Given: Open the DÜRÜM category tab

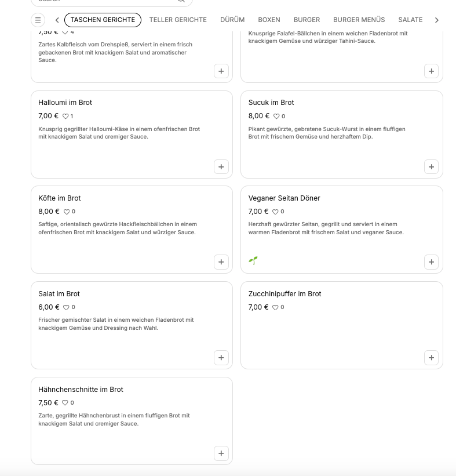Looking at the screenshot, I should (232, 20).
